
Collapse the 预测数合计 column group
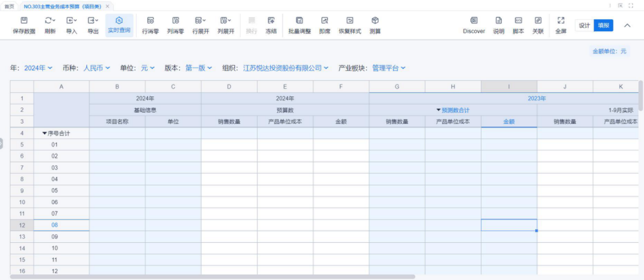pos(438,110)
